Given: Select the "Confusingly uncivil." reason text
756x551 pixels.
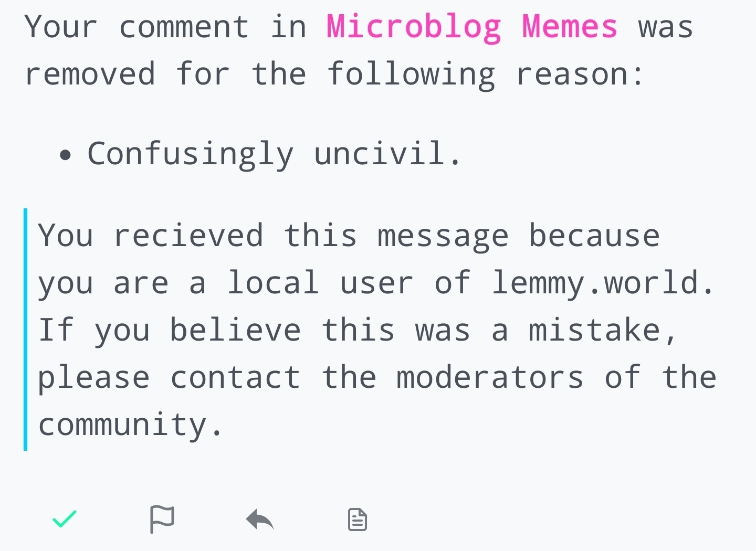Looking at the screenshot, I should (x=275, y=154).
